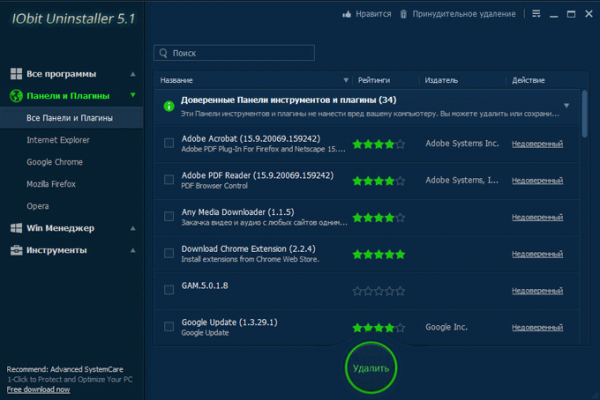The height and width of the screenshot is (400, 600).
Task: Click the magnifier icon in search box
Action: point(163,53)
